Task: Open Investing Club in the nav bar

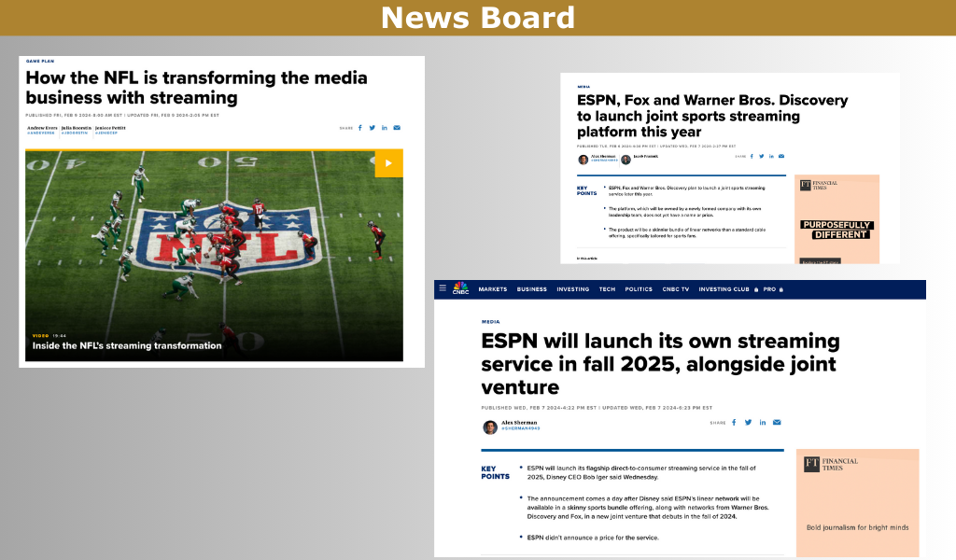Action: click(x=724, y=289)
